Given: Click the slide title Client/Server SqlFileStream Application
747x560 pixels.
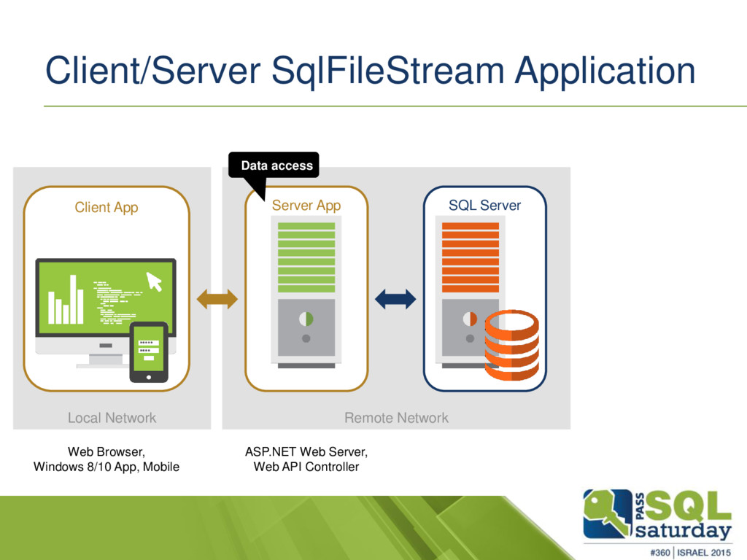Looking at the screenshot, I should tap(370, 71).
